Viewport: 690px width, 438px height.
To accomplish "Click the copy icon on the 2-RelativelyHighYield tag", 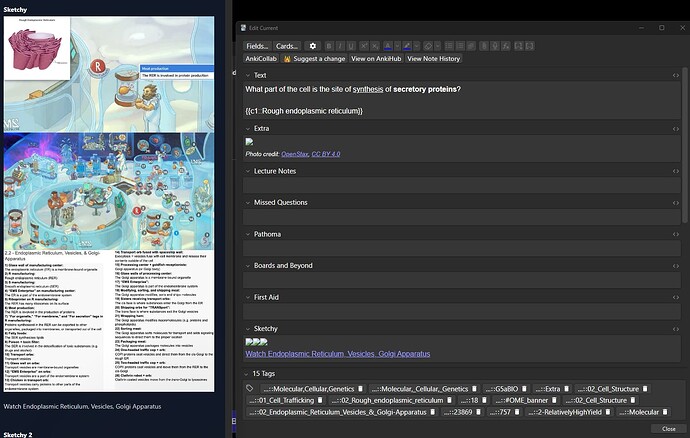I will click(x=608, y=412).
